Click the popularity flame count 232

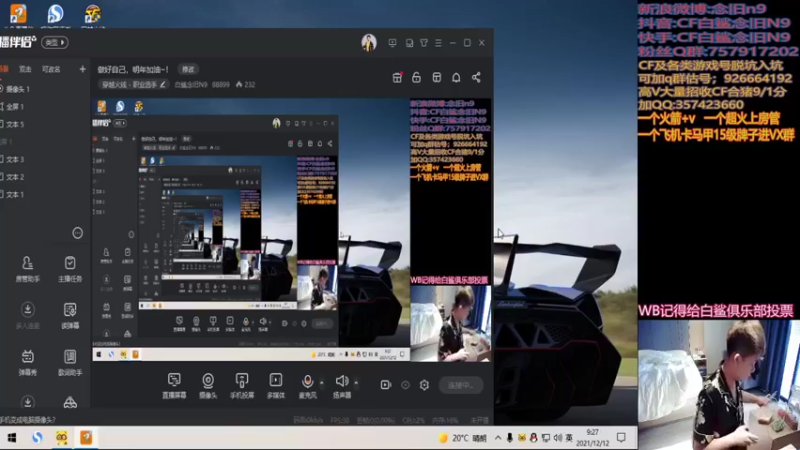[245, 85]
